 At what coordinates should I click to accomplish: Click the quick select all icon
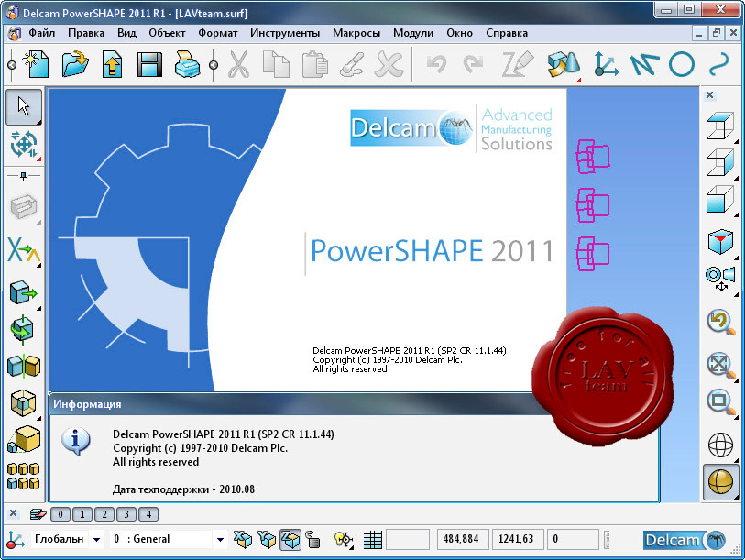click(24, 145)
